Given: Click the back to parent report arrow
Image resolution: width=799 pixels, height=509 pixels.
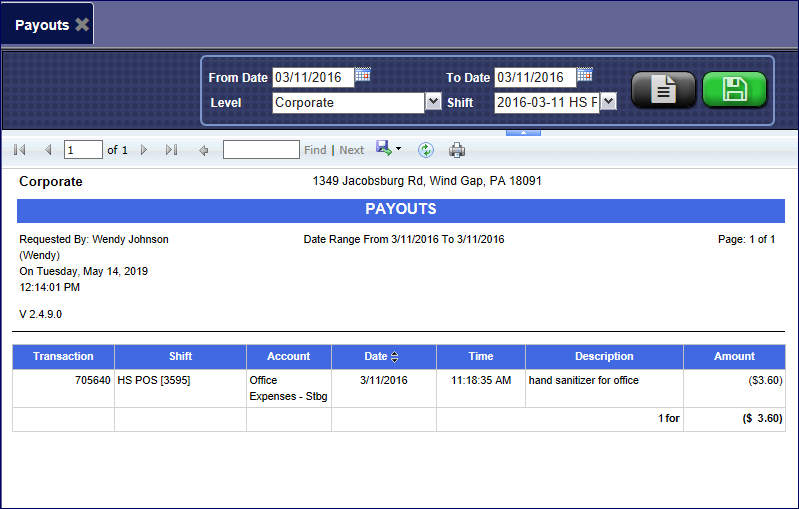Looking at the screenshot, I should (x=204, y=150).
